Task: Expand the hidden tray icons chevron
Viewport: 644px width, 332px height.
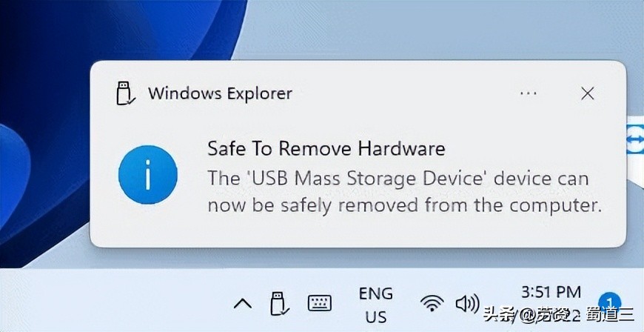Action: 243,305
